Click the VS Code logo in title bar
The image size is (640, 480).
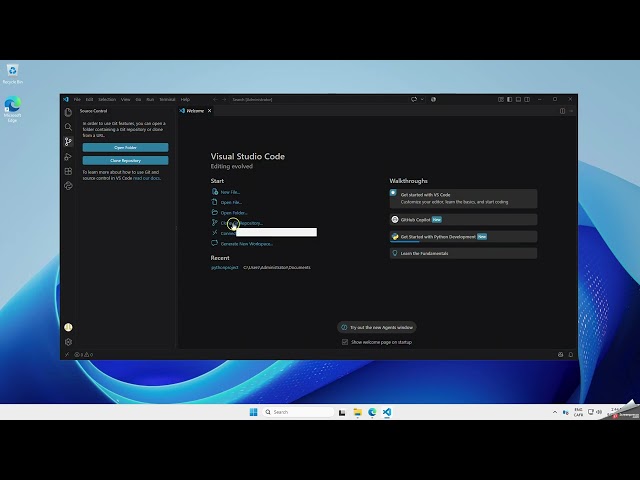pos(66,99)
